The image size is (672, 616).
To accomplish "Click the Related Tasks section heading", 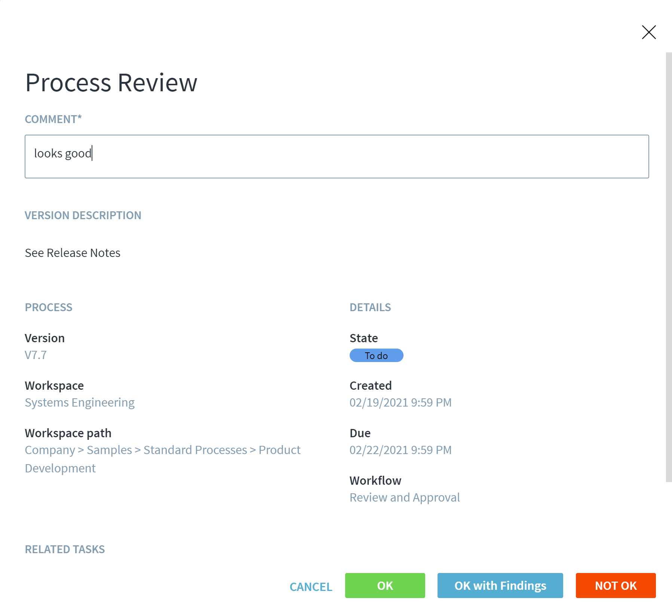I will pyautogui.click(x=65, y=549).
